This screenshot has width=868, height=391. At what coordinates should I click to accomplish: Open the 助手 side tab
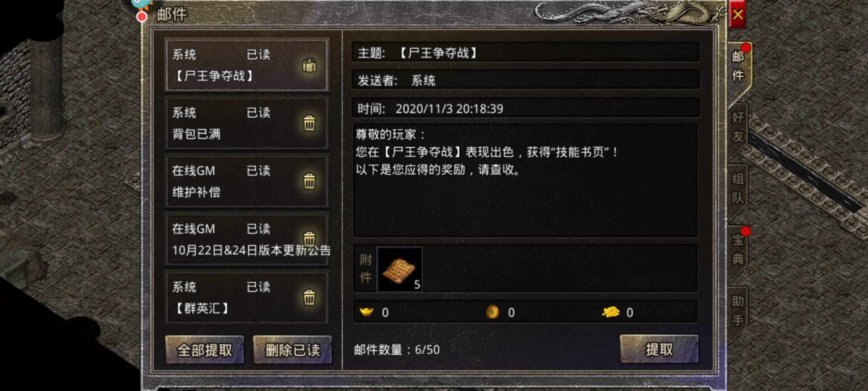coord(738,311)
